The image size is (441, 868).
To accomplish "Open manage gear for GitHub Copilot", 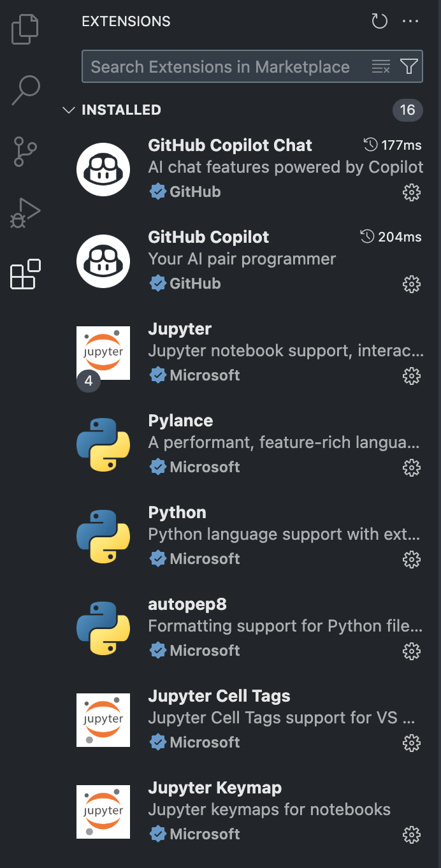I will coord(412,284).
